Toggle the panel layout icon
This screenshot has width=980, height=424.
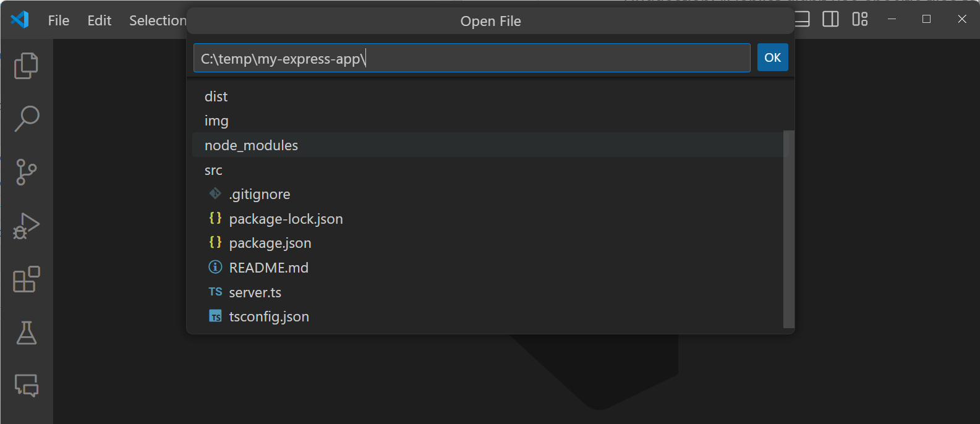tap(802, 19)
